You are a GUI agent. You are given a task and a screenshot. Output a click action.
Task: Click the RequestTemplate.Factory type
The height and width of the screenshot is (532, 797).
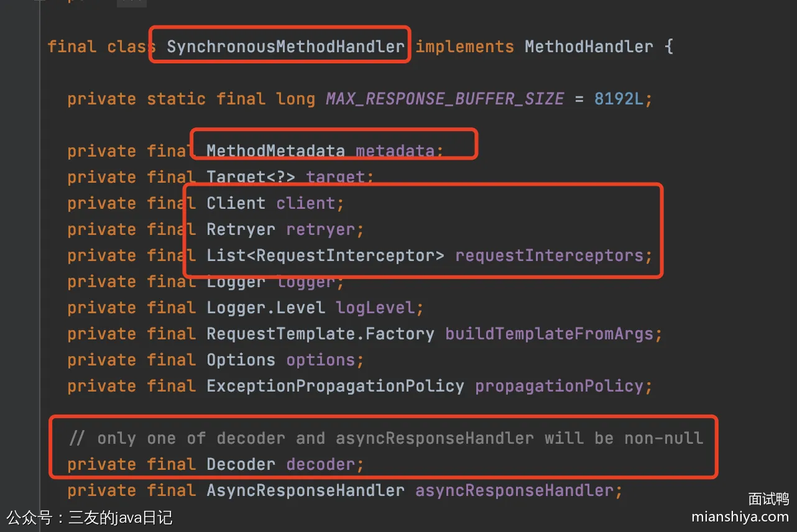pos(320,334)
